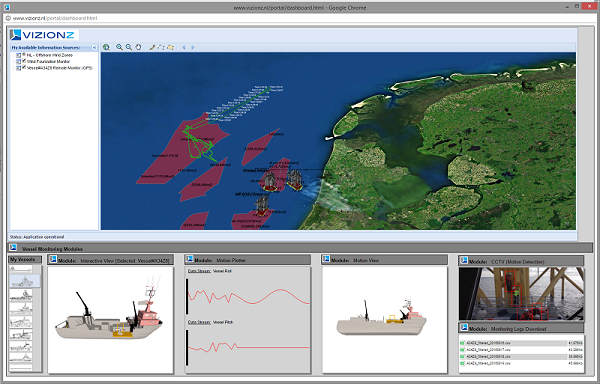Select the first vessel thumbnail in My Vessels
Screen dimensions: 600x384
point(21,269)
